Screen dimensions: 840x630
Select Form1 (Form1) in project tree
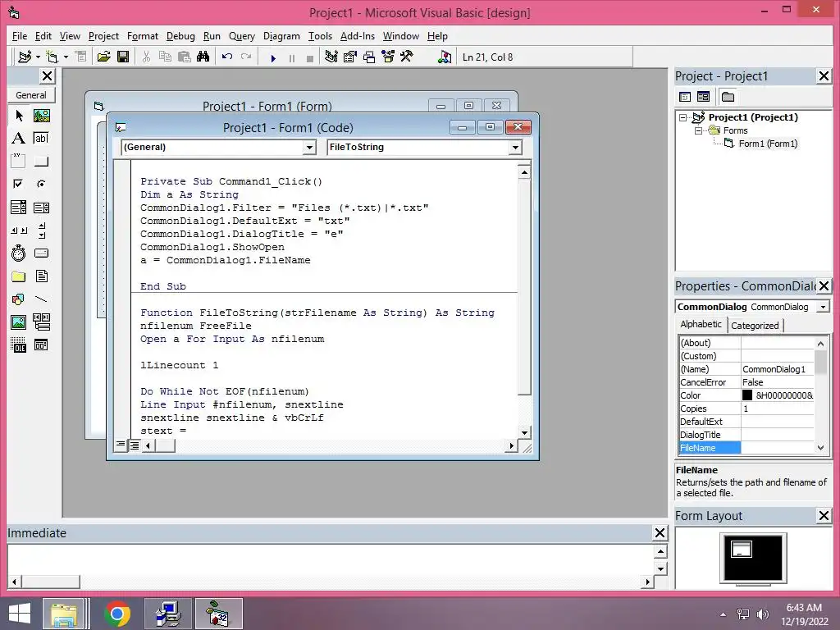pos(768,144)
